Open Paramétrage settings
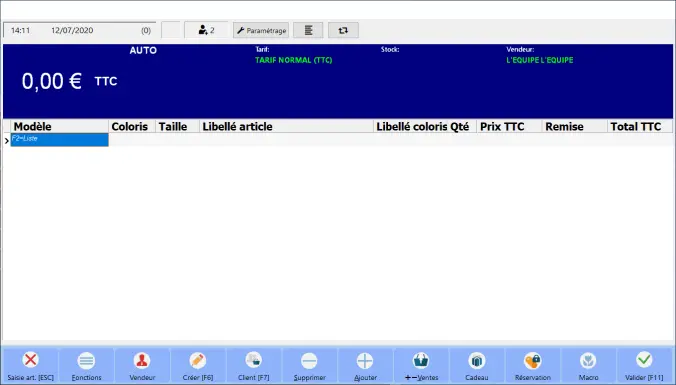The width and height of the screenshot is (676, 385). 261,30
